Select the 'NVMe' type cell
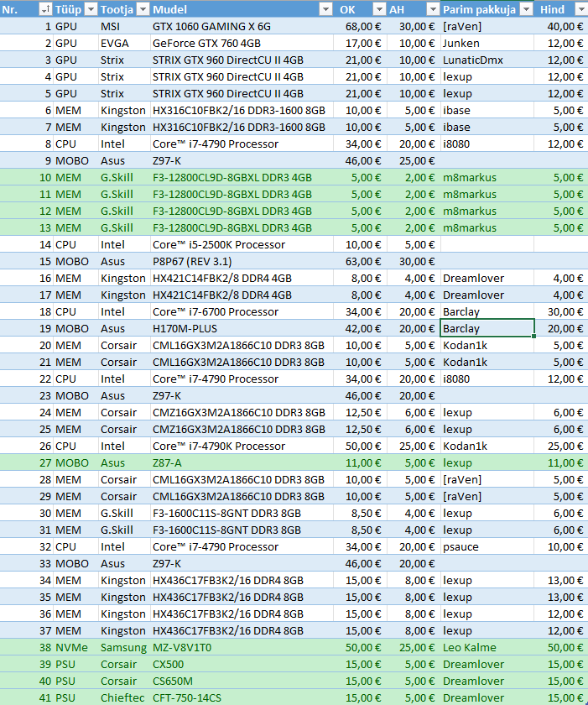Viewport: 588px width, 705px height. click(75, 647)
